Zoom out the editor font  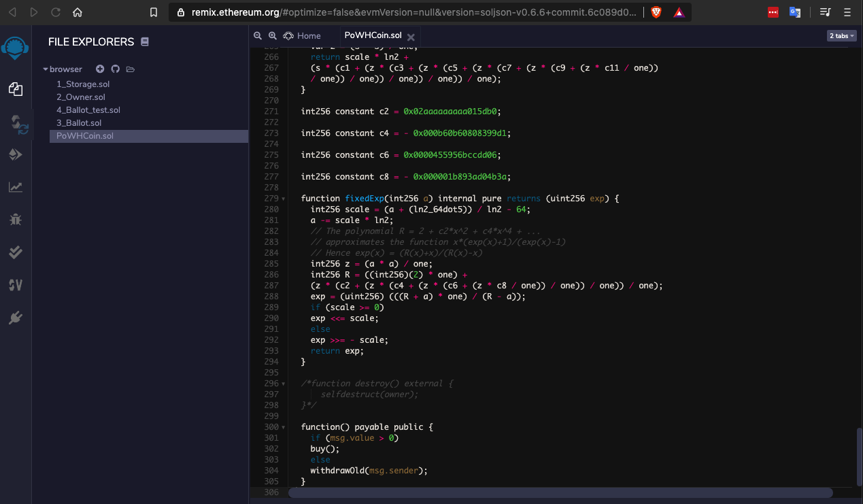pyautogui.click(x=258, y=35)
